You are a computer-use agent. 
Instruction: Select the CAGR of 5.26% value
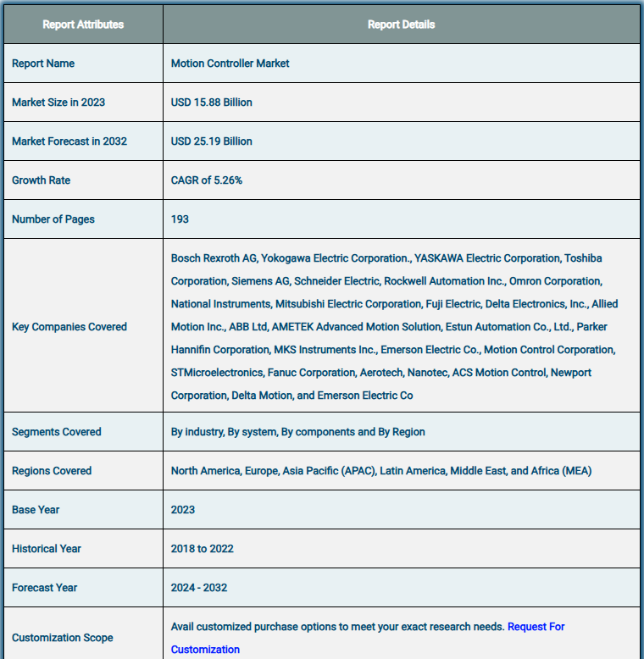click(207, 180)
